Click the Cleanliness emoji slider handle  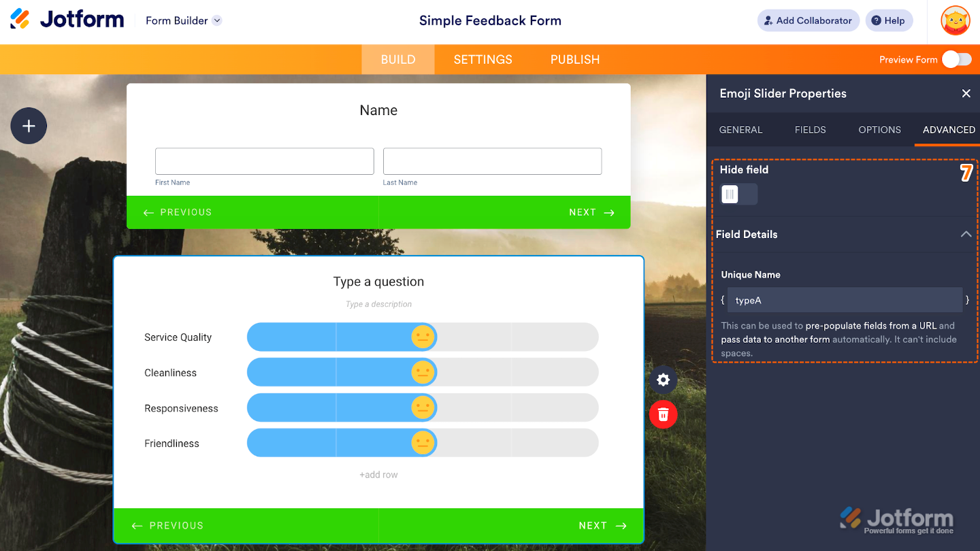click(x=423, y=372)
